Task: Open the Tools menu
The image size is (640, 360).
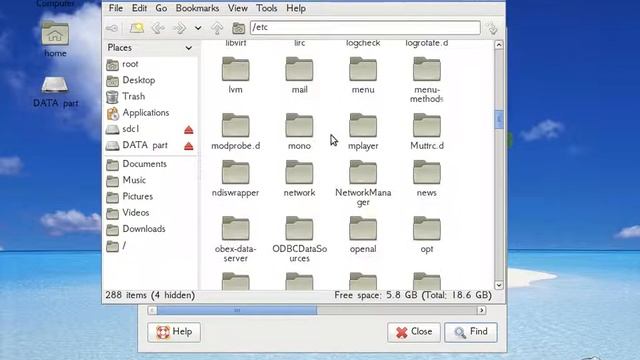Action: point(266,8)
